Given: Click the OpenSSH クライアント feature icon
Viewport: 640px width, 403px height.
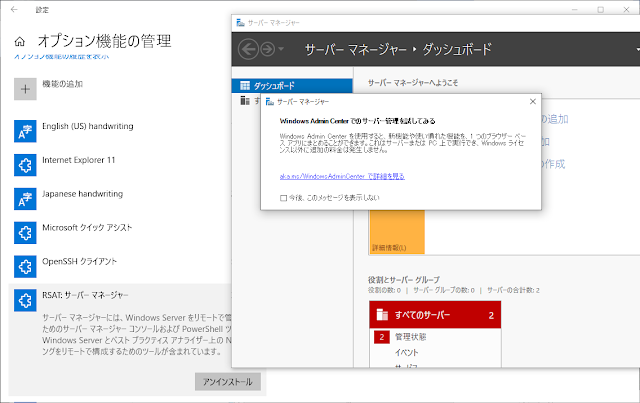Looking at the screenshot, I should coord(25,267).
